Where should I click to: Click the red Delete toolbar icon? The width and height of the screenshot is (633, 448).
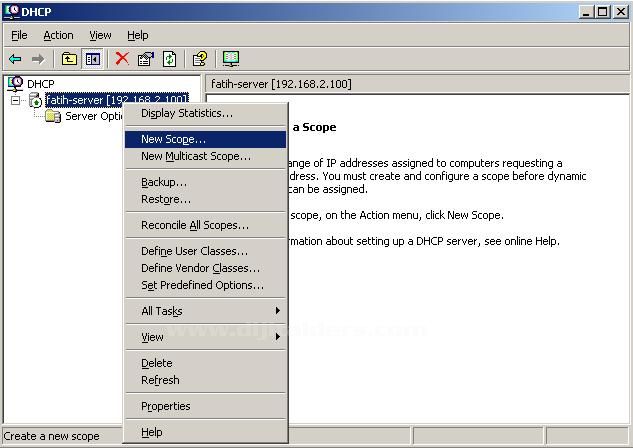(122, 59)
